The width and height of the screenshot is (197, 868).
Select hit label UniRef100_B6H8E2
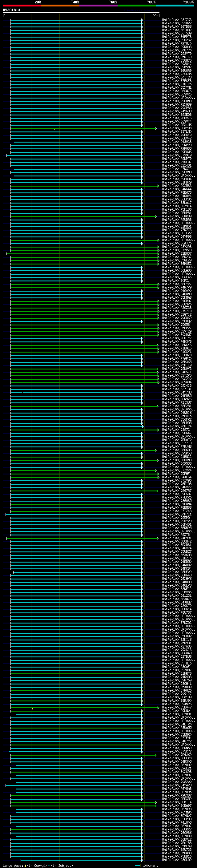pyautogui.click(x=177, y=264)
